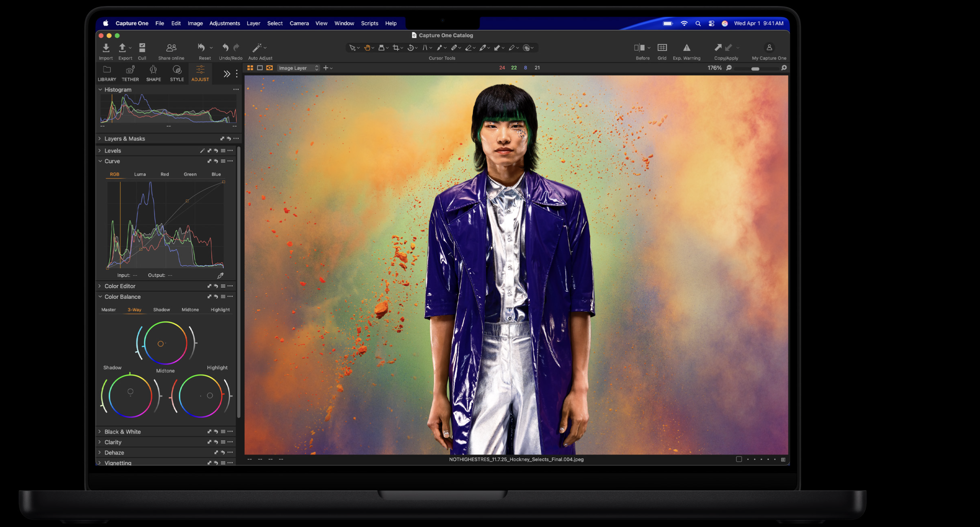Viewport: 980px width, 527px height.
Task: Pick the Heal Mask tool
Action: [455, 48]
